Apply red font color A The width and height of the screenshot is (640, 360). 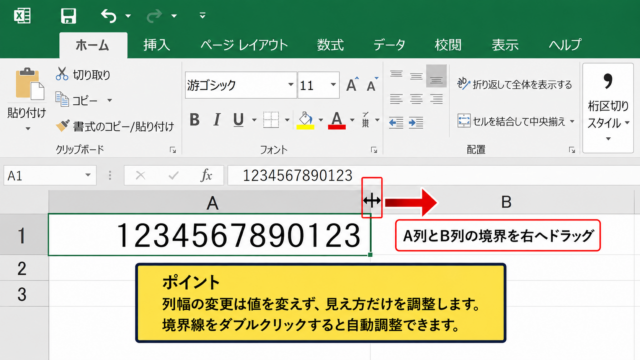337,120
